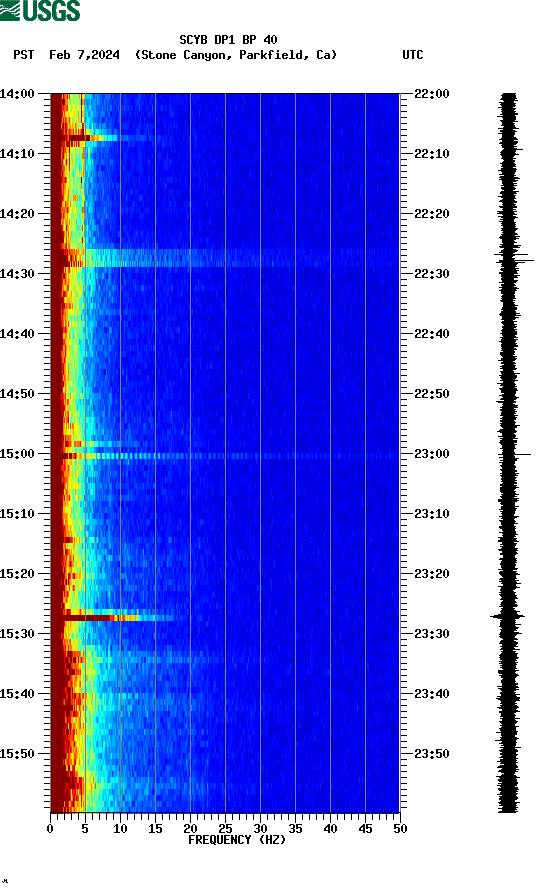Click the 22:00 UTC time label
The image size is (552, 892).
432,93
